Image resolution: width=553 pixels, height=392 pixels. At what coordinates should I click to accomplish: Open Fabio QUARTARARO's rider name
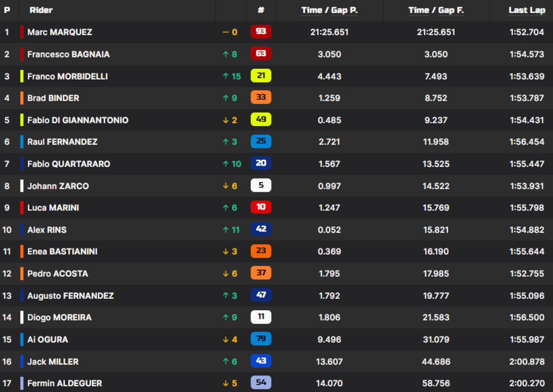[x=69, y=164]
